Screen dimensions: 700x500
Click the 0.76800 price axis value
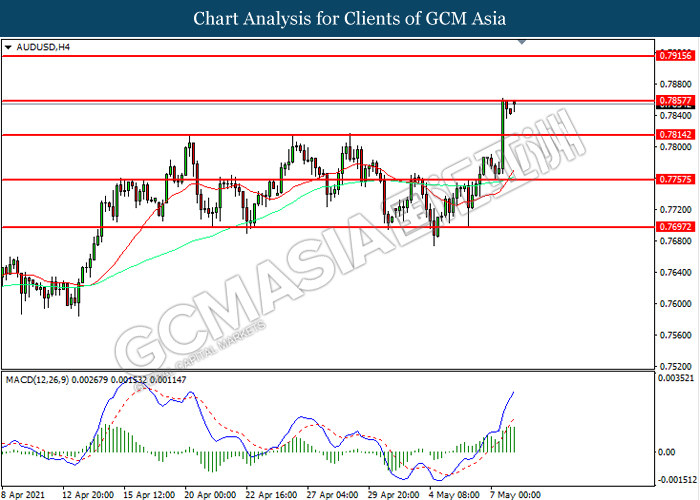[x=676, y=241]
